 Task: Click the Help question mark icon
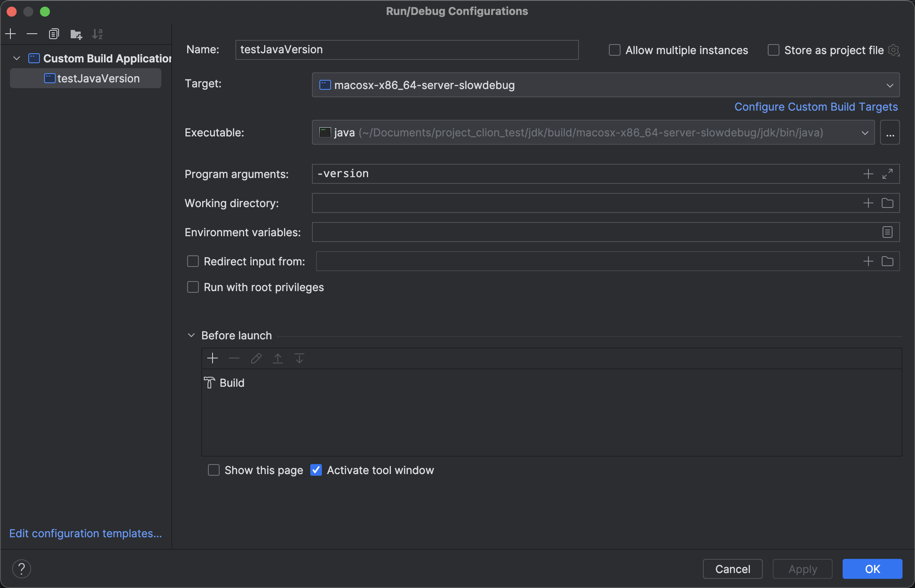22,569
